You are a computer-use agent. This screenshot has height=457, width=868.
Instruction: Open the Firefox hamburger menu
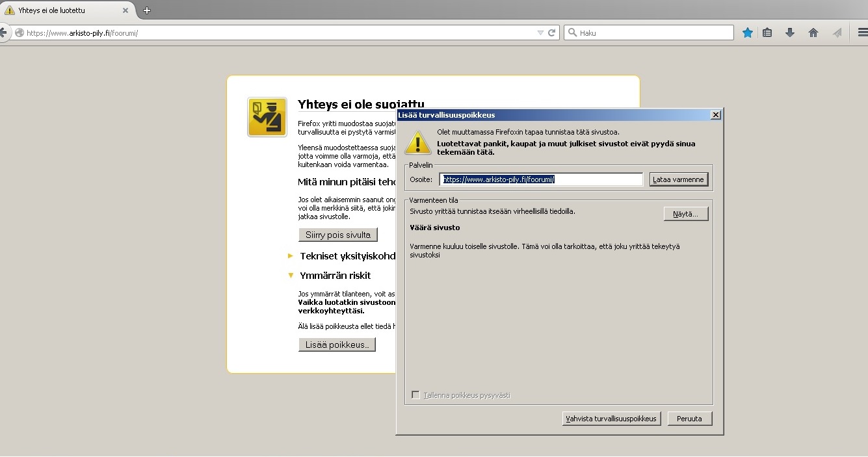(862, 33)
